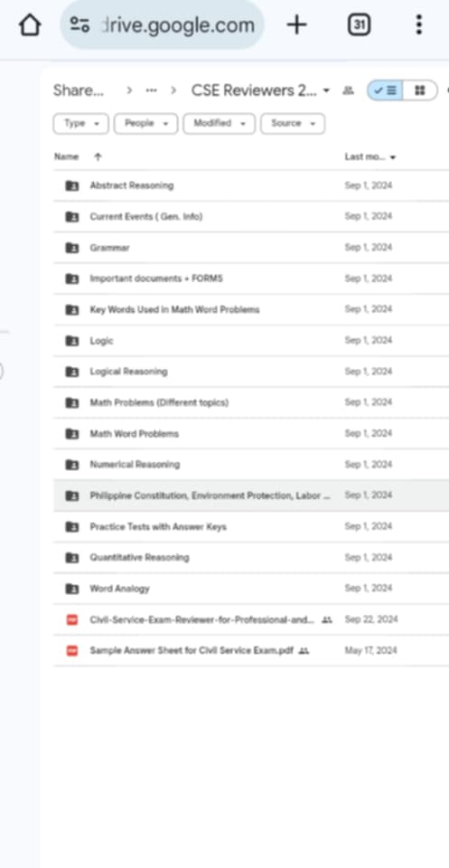449x868 pixels.
Task: Open the Numerical Reasoning folder
Action: [135, 465]
